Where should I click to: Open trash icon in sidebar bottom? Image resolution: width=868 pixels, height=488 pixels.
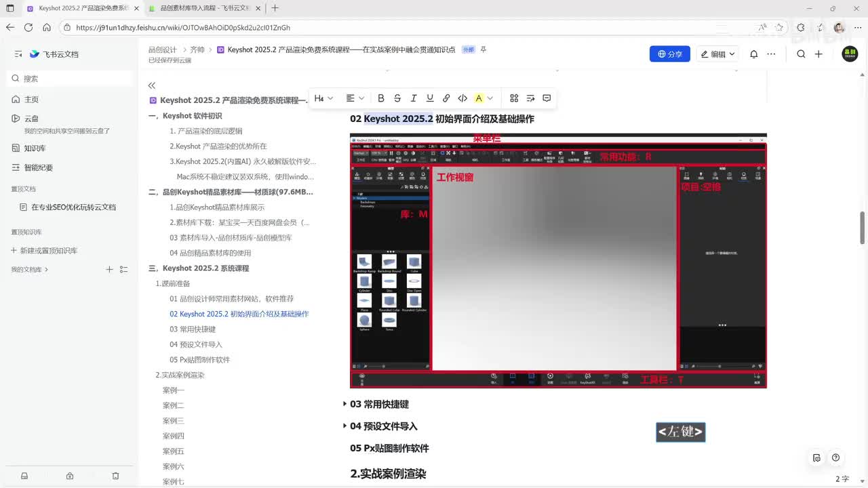tap(115, 476)
